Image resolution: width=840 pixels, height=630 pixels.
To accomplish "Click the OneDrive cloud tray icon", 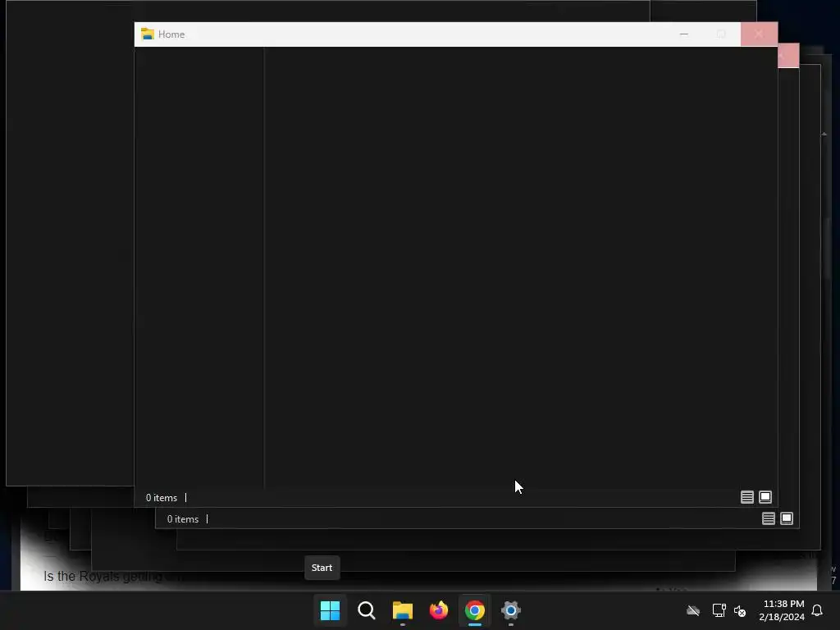I will point(693,610).
